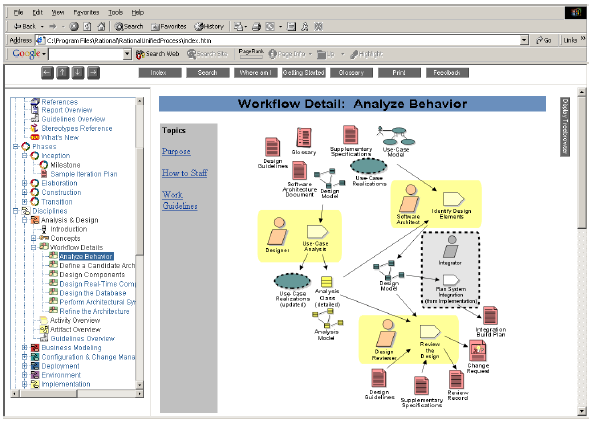Collapse the Phases tree node
This screenshot has width=591, height=421.
[x=15, y=146]
